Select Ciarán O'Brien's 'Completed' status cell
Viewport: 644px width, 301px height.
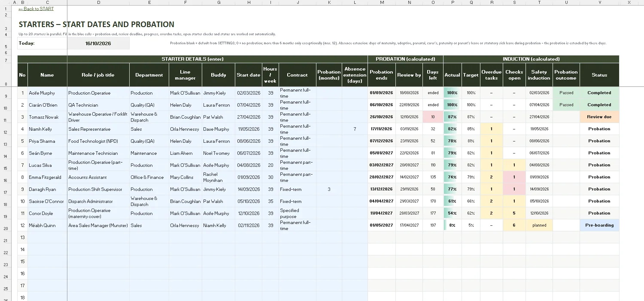pyautogui.click(x=599, y=105)
